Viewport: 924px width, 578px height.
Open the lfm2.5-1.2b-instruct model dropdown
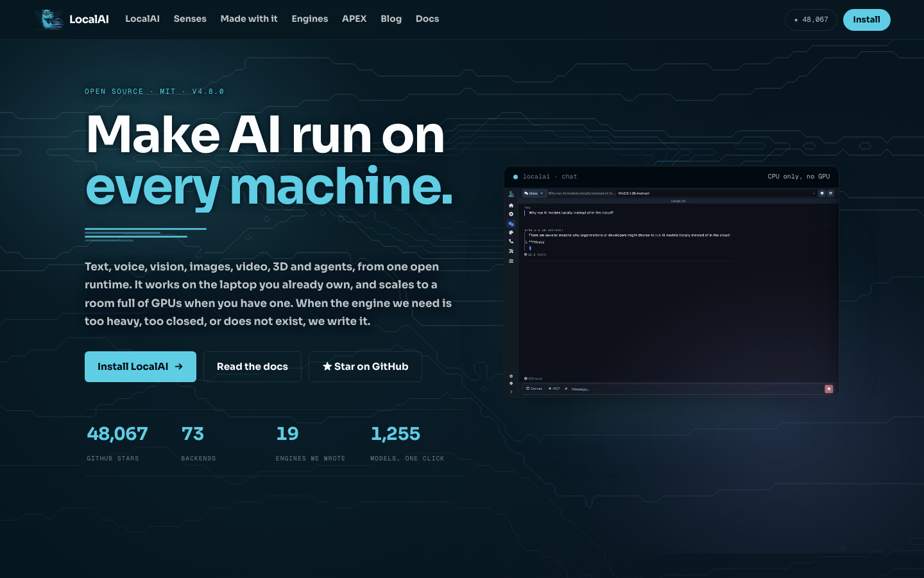point(717,193)
